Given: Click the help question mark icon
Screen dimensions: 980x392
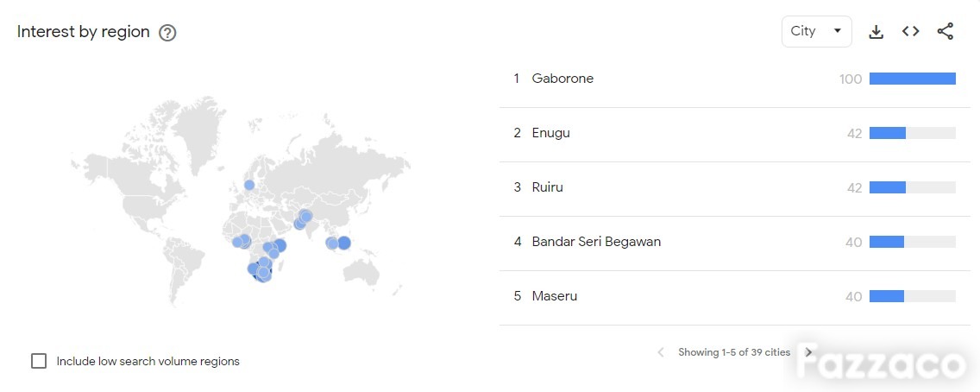Looking at the screenshot, I should coord(167,33).
